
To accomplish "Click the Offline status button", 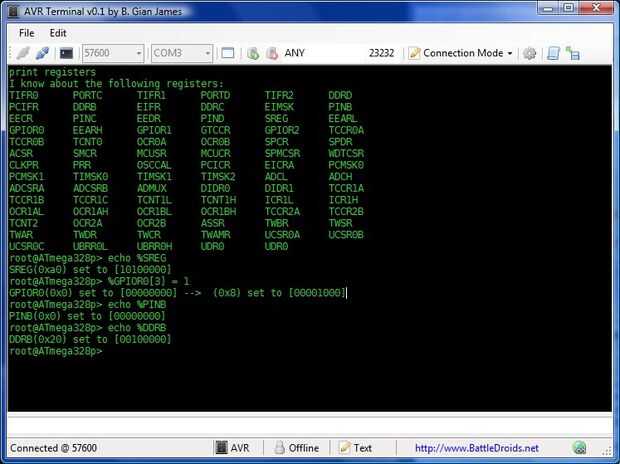I will (297, 448).
